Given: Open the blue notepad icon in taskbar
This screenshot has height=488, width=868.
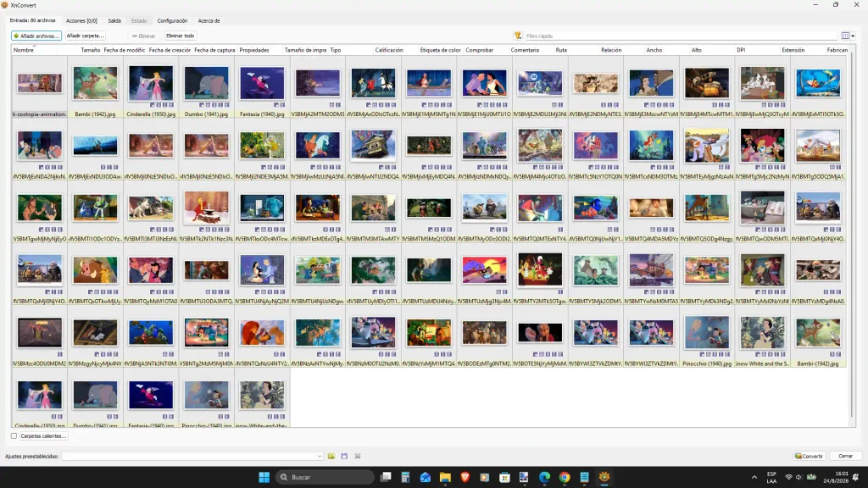Looking at the screenshot, I should click(x=584, y=477).
